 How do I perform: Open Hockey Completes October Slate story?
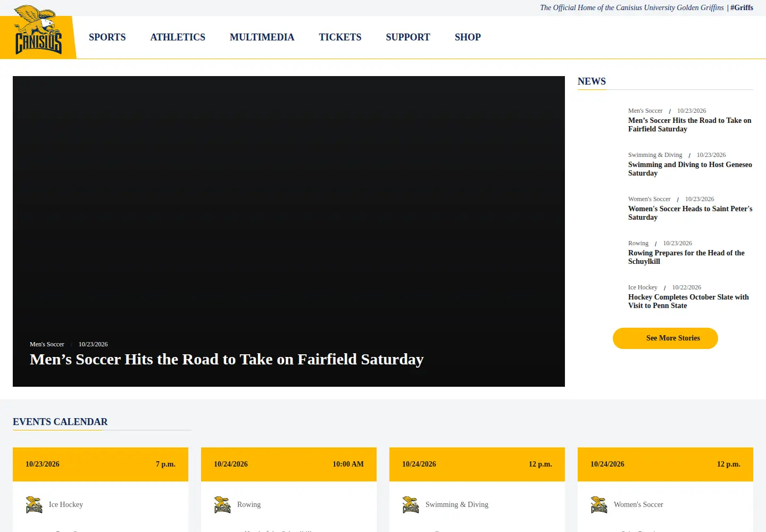[688, 301]
